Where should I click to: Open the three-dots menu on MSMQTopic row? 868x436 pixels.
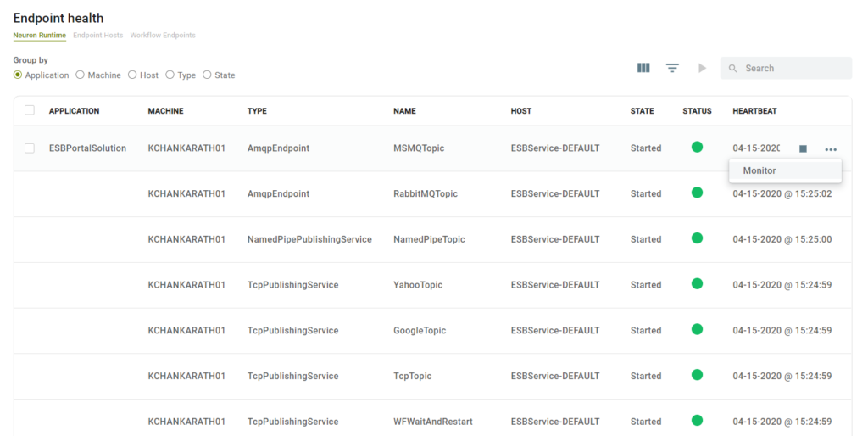click(831, 148)
